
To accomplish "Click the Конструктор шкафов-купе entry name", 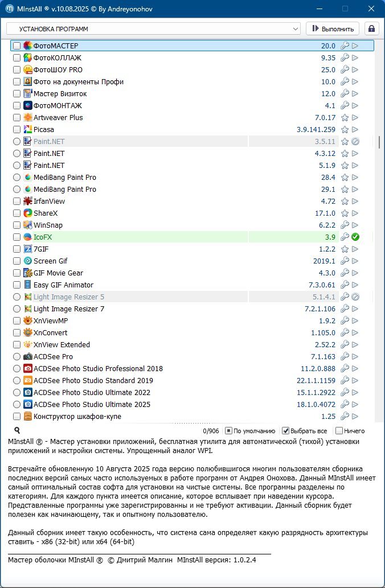I will click(x=77, y=416).
